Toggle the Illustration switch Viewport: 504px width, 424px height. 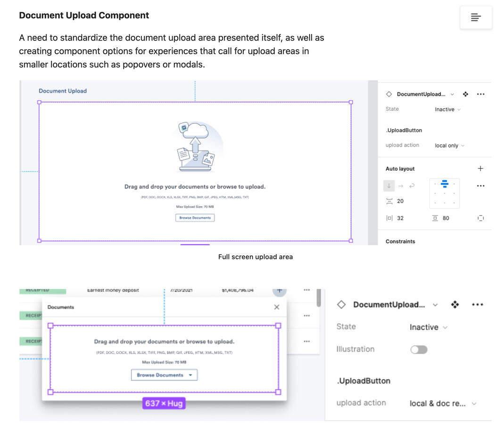click(419, 349)
